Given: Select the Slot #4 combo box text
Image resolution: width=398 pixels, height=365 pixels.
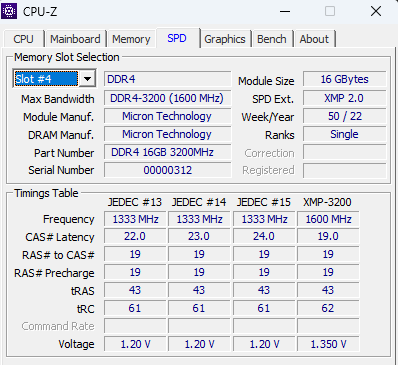Looking at the screenshot, I should (46, 79).
